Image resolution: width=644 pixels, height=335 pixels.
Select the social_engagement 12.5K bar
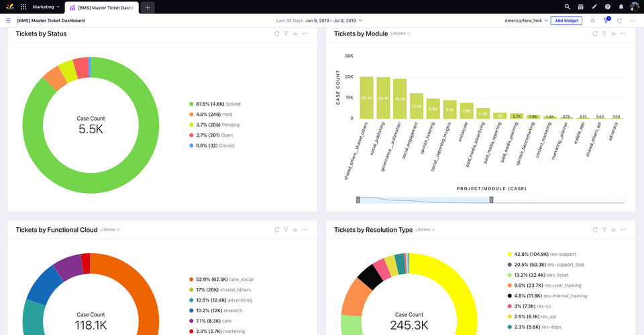pos(417,107)
